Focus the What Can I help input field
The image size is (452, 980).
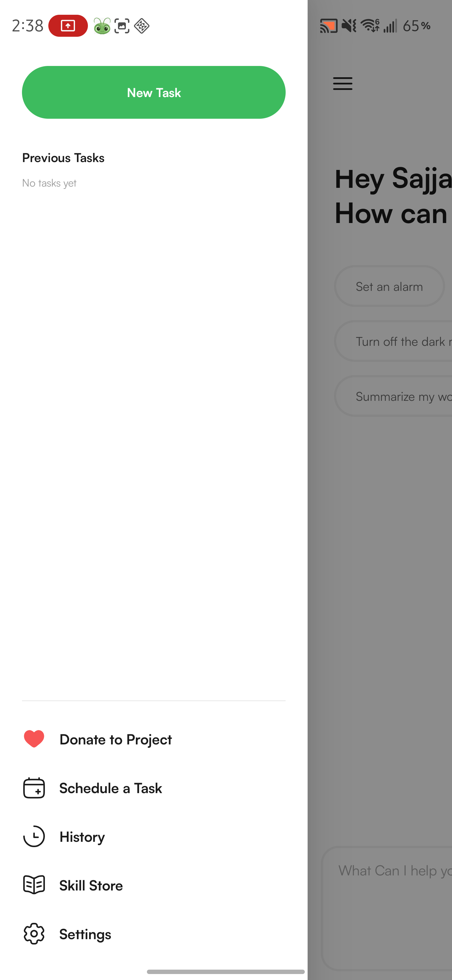(387, 908)
